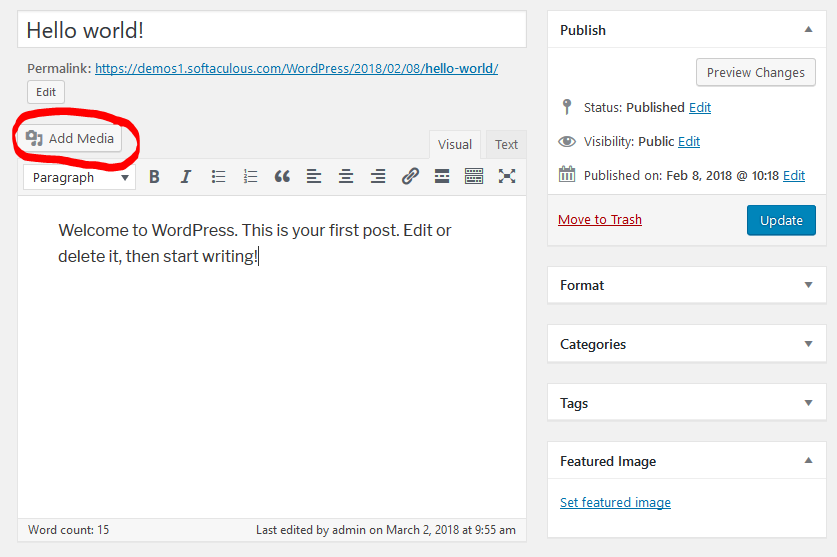The width and height of the screenshot is (837, 557).
Task: Insert Read More tag
Action: 442,176
